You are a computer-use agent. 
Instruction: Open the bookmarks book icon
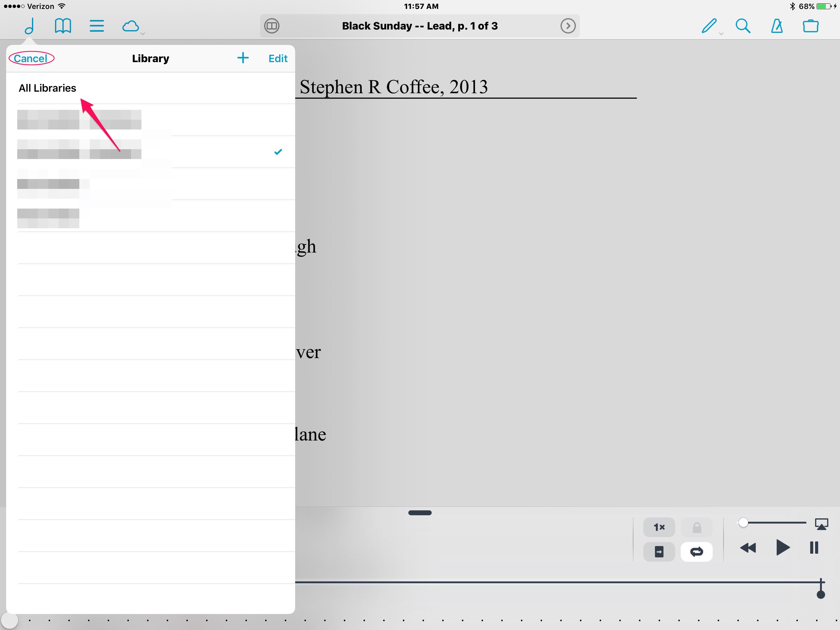[63, 26]
